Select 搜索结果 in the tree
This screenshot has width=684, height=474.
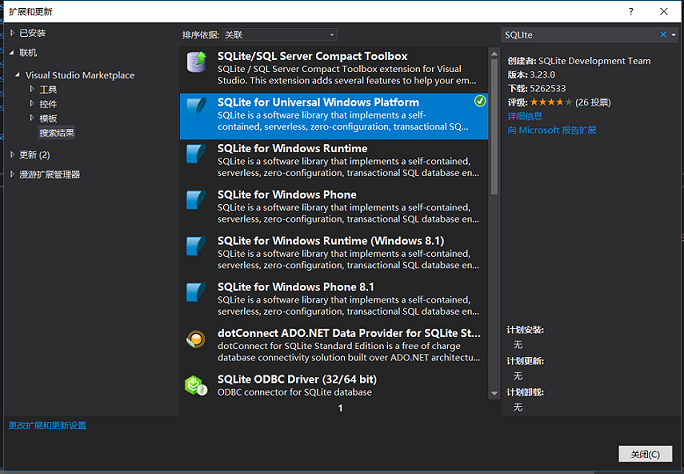click(57, 133)
